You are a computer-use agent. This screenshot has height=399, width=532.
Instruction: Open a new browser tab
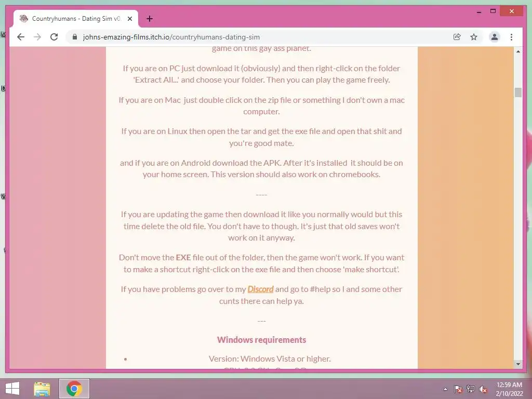pyautogui.click(x=149, y=19)
